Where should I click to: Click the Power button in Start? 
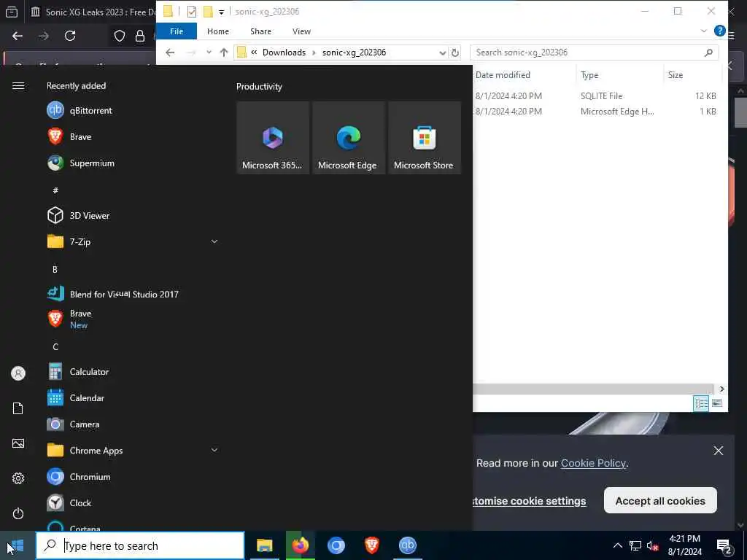click(18, 513)
